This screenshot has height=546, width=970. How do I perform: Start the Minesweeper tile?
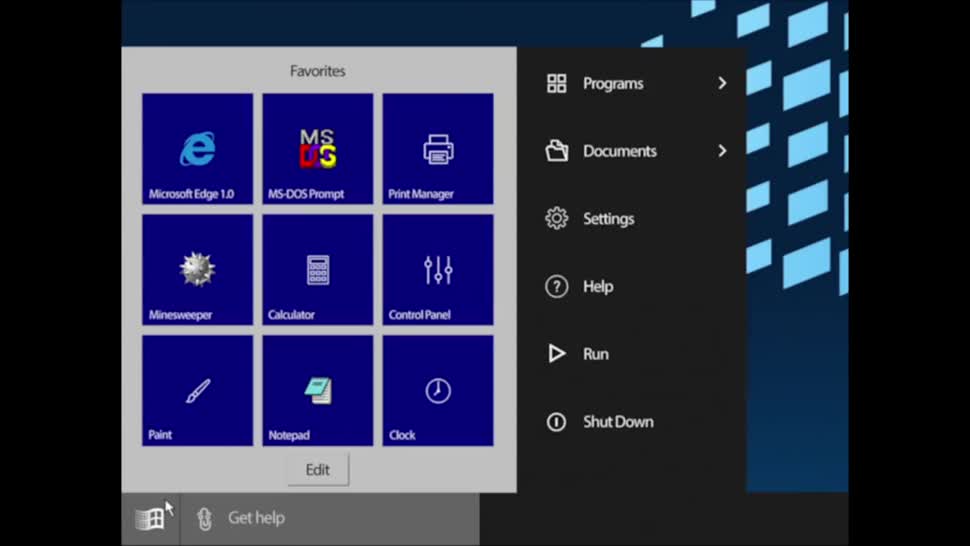coord(197,270)
